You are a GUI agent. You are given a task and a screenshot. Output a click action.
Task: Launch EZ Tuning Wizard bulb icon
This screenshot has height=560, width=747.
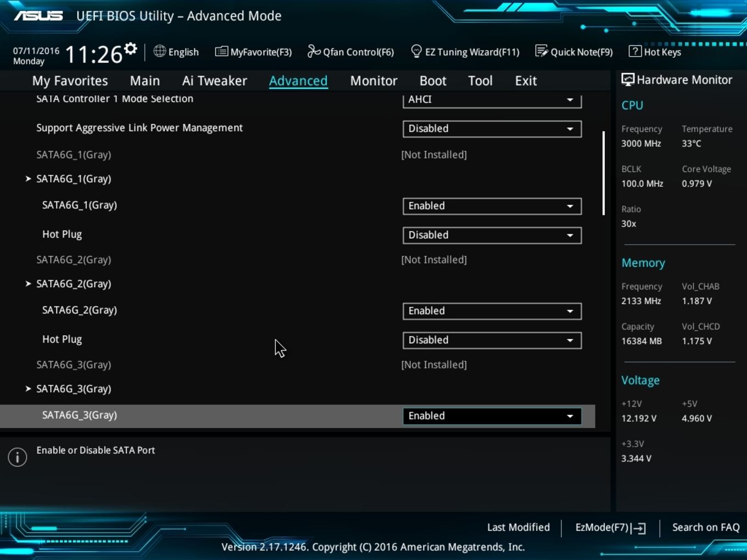point(416,52)
